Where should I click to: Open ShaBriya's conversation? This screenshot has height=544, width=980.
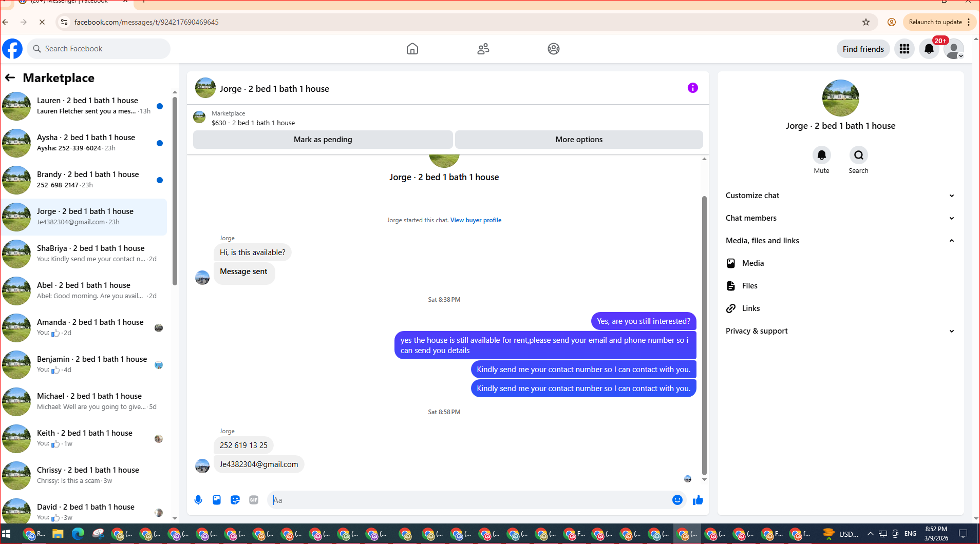pyautogui.click(x=84, y=254)
